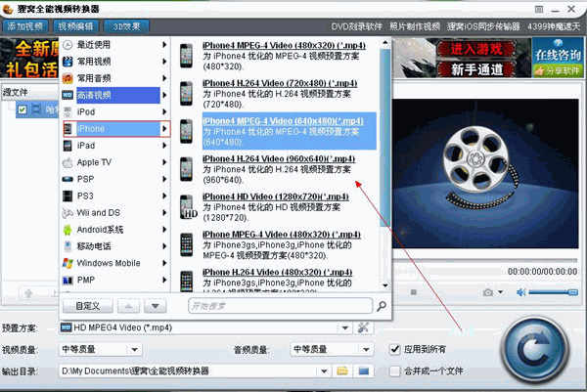Toggle the 应用到所有 checkbox

(394, 349)
